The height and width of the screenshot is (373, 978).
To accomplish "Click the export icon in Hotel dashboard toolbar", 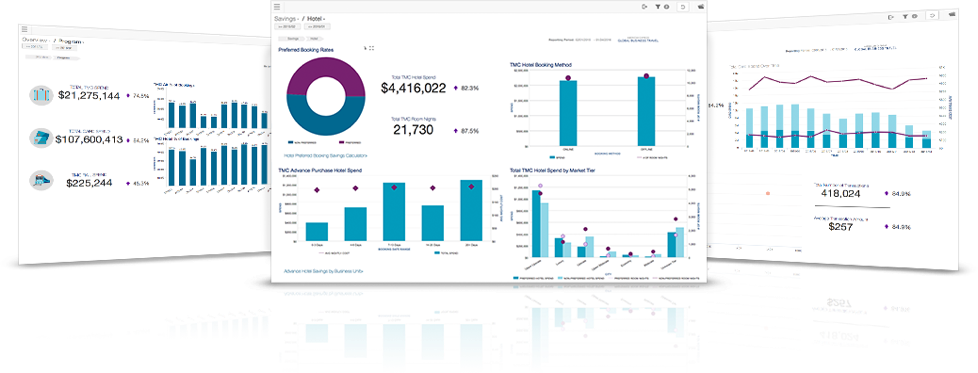I will [x=644, y=7].
